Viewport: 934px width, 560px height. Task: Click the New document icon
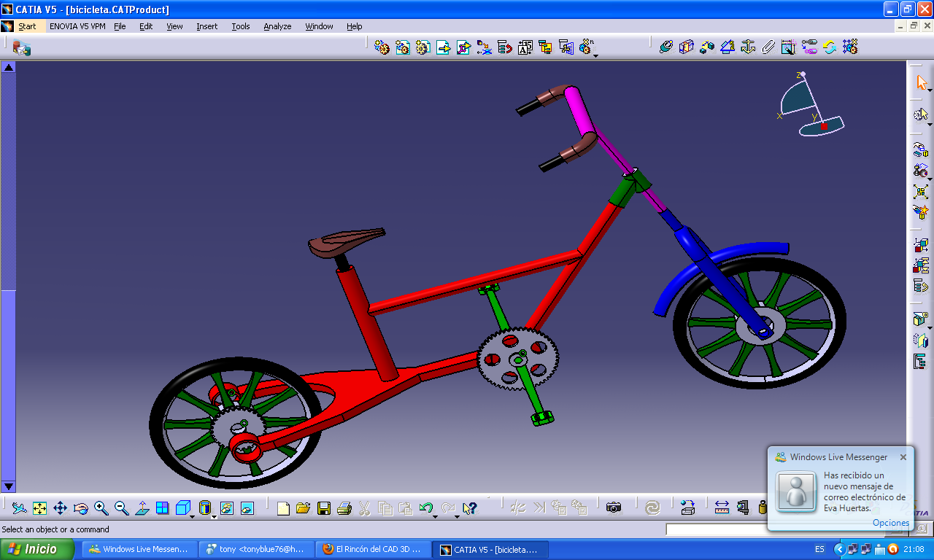coord(283,507)
